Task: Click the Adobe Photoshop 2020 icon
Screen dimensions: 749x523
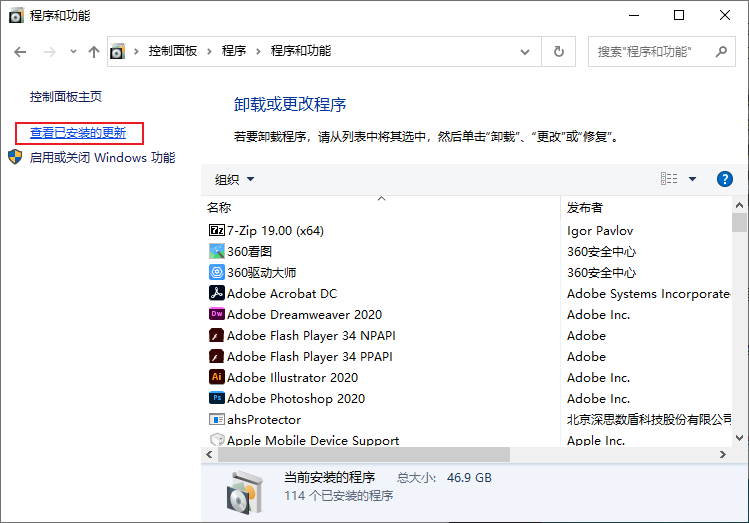Action: pyautogui.click(x=216, y=398)
